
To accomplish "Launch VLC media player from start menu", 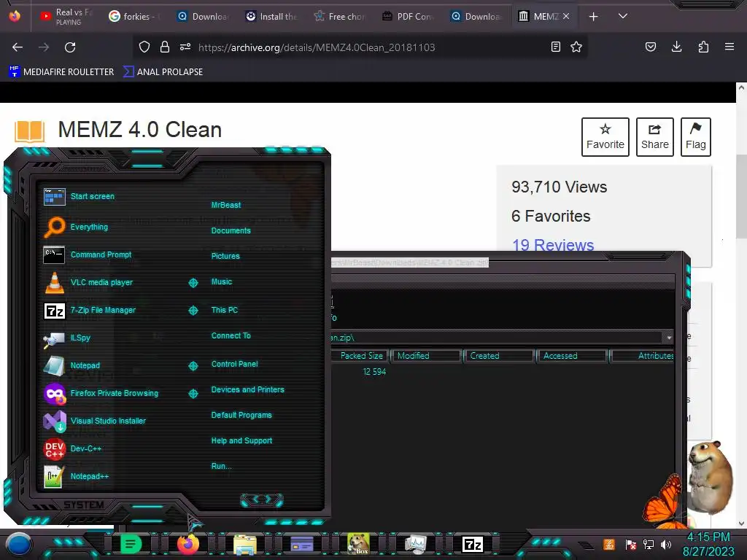I will pyautogui.click(x=88, y=282).
